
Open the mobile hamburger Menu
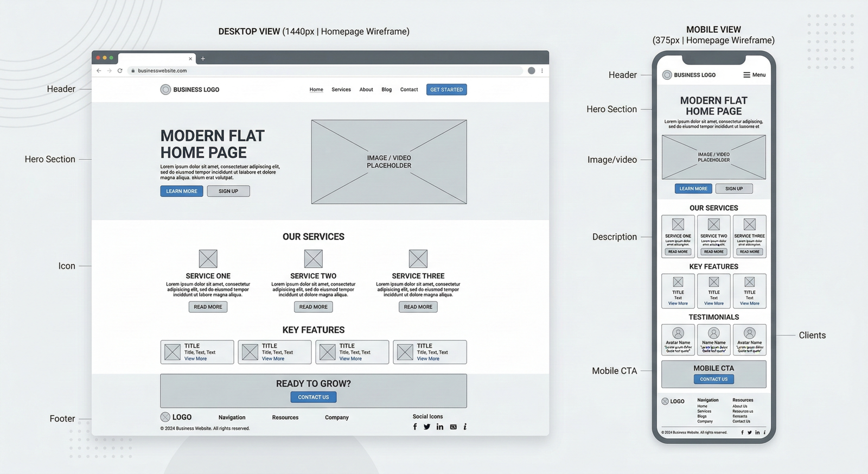(x=754, y=75)
